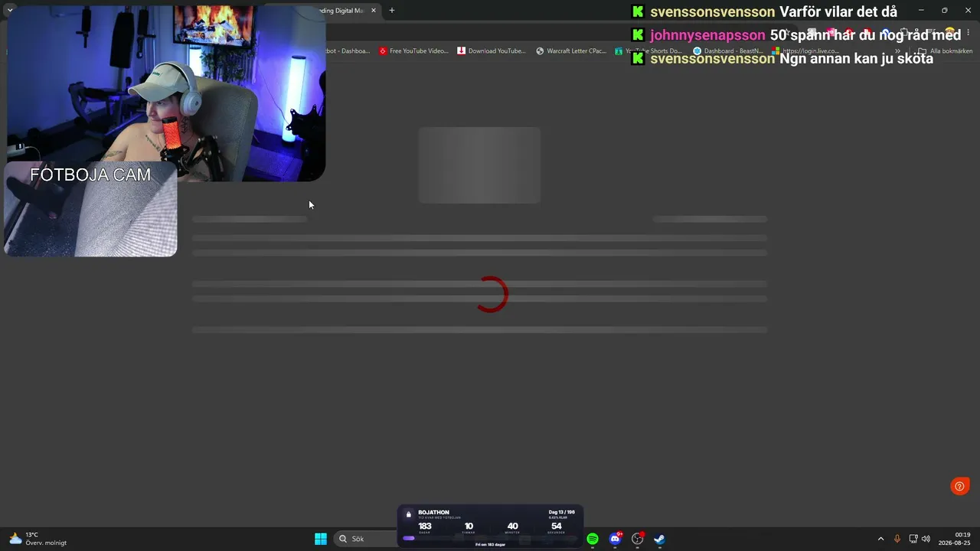This screenshot has width=980, height=551.
Task: Open a new browser tab
Action: tap(392, 11)
